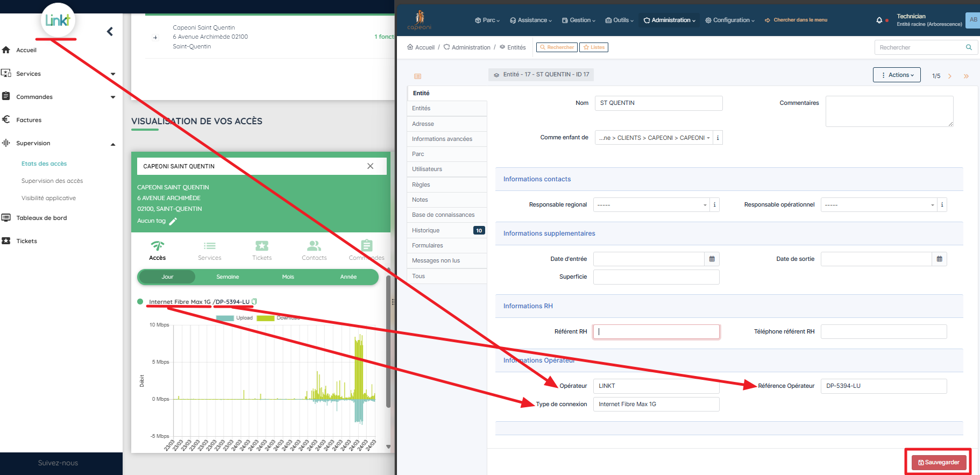Switch to the Informations avancées tab
The image size is (980, 475).
[448, 139]
